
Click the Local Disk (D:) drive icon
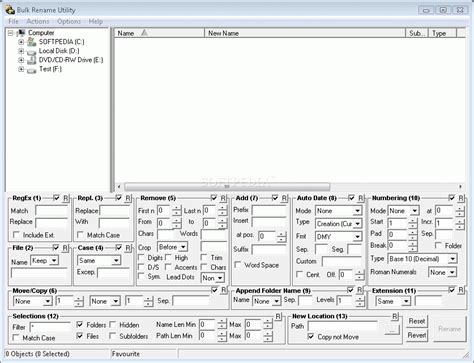point(32,51)
